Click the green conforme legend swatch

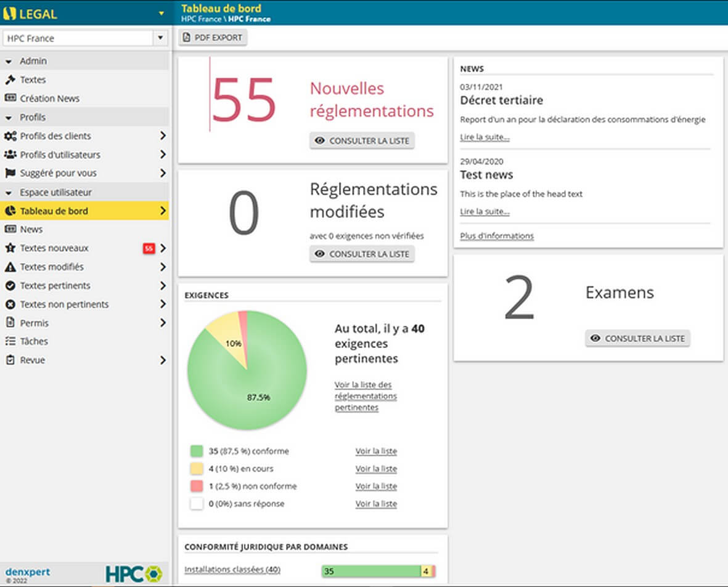[197, 451]
